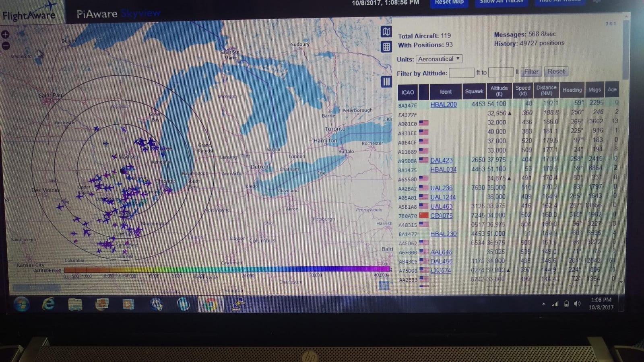Focus minimum altitude filter field
Viewport: 644px width, 362px height.
pyautogui.click(x=461, y=73)
